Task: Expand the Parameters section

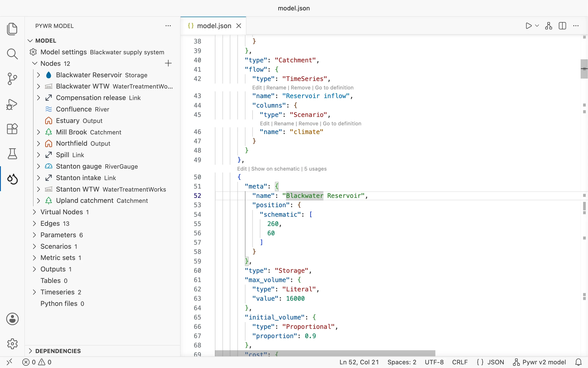Action: coord(34,235)
